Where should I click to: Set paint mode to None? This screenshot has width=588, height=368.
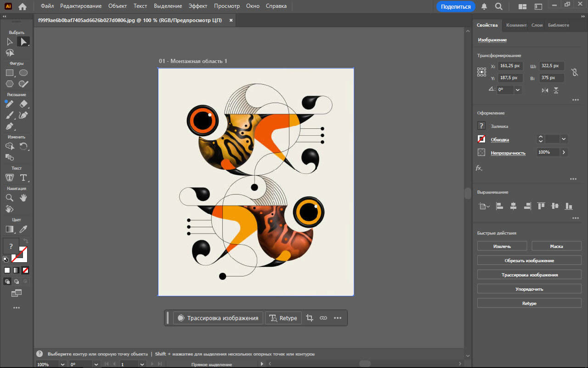(x=26, y=270)
